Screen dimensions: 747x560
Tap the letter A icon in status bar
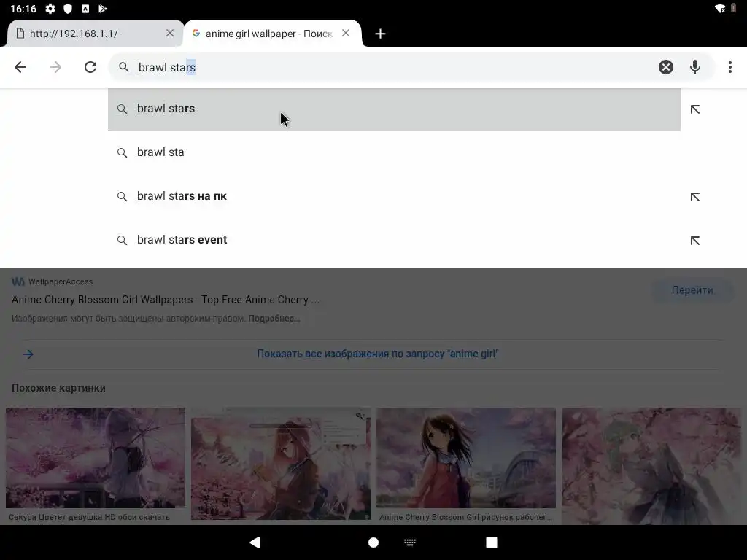click(85, 9)
